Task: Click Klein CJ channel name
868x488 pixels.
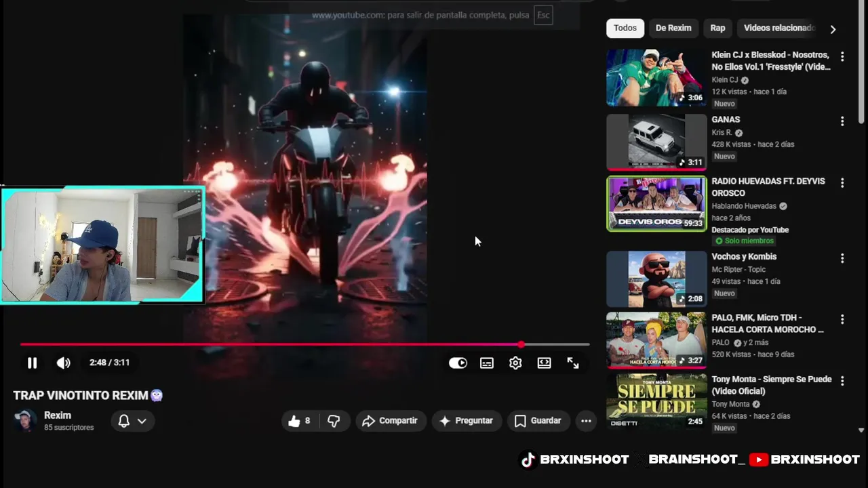Action: tap(725, 80)
